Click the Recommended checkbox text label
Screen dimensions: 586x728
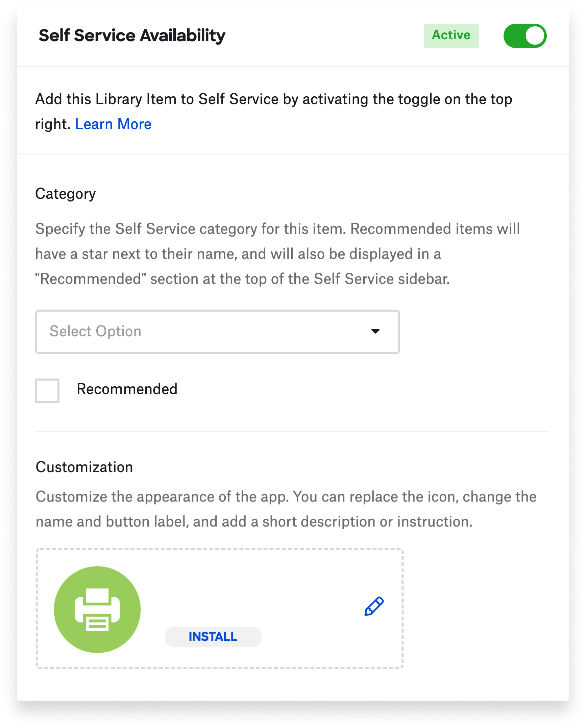[127, 389]
